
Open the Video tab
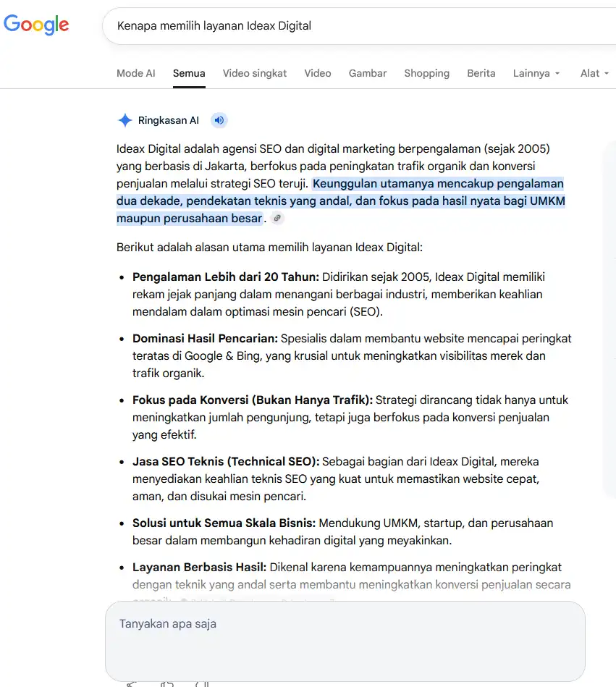point(318,73)
